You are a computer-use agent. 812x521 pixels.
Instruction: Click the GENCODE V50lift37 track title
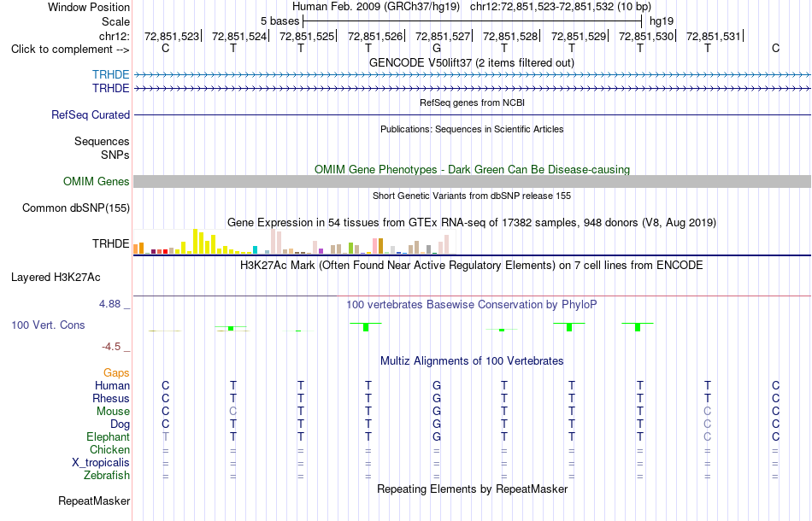[472, 62]
